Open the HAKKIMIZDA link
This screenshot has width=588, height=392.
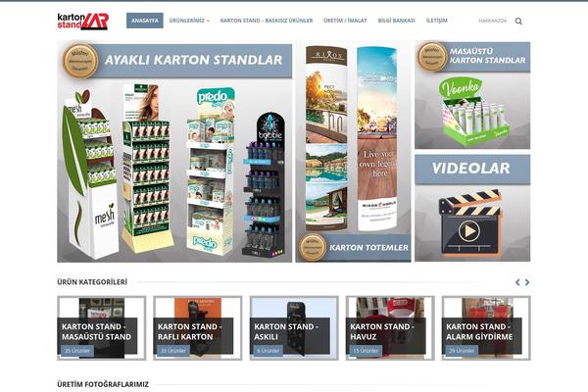(x=492, y=21)
